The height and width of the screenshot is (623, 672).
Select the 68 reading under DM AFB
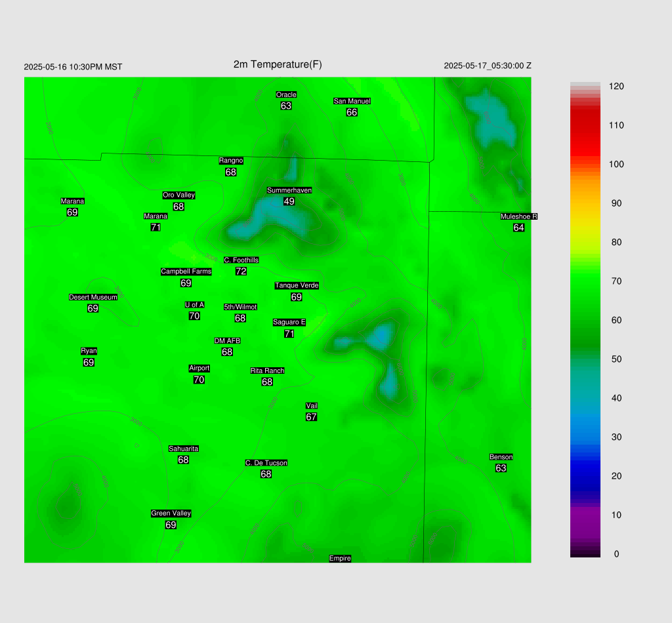[227, 352]
